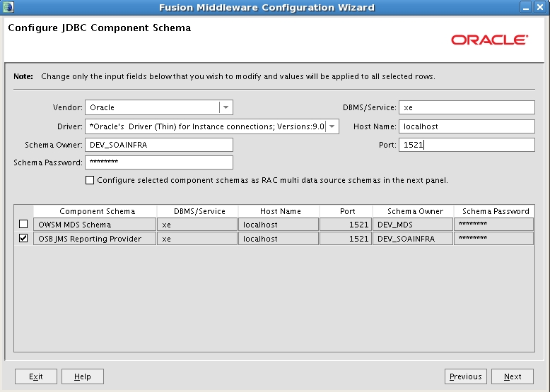This screenshot has height=392, width=550.
Task: Click the xe cell in OWSM MDS row
Action: click(197, 224)
